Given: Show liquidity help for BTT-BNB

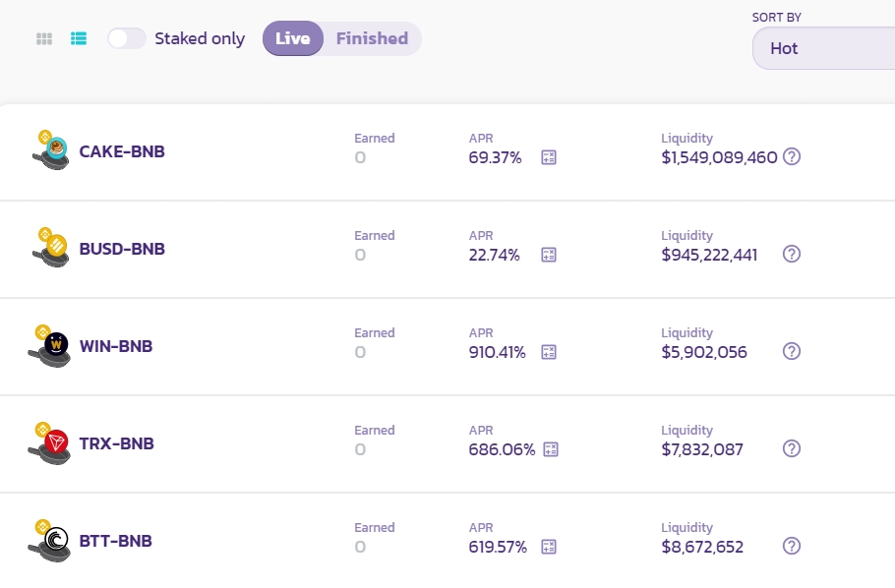Looking at the screenshot, I should [792, 546].
